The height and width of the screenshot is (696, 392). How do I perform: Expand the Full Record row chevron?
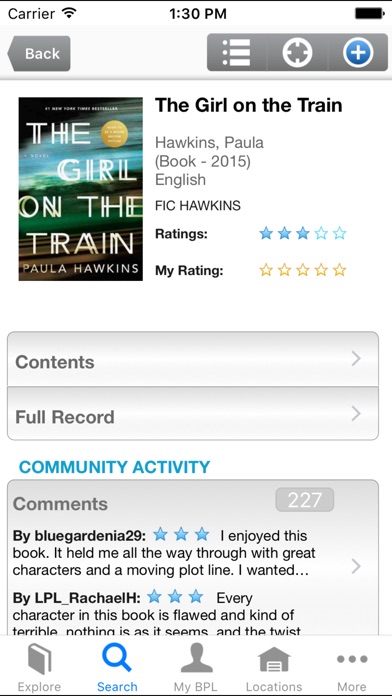click(356, 414)
